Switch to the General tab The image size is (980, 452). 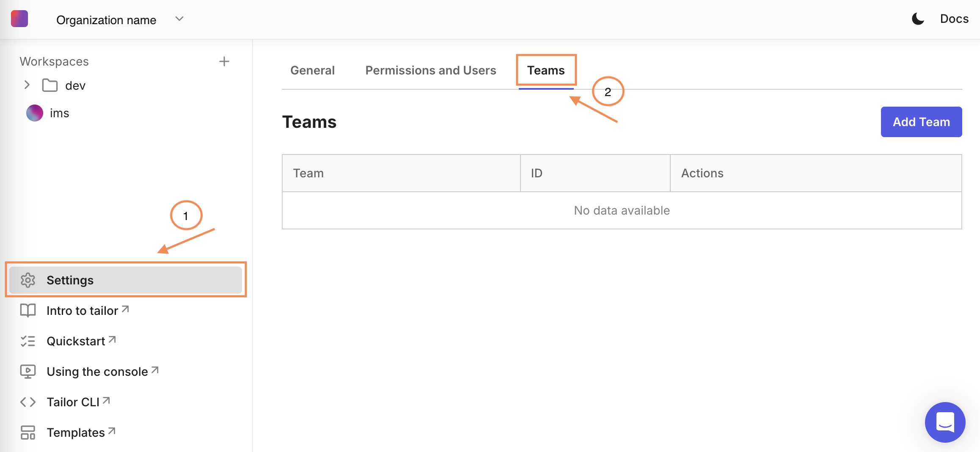tap(312, 70)
